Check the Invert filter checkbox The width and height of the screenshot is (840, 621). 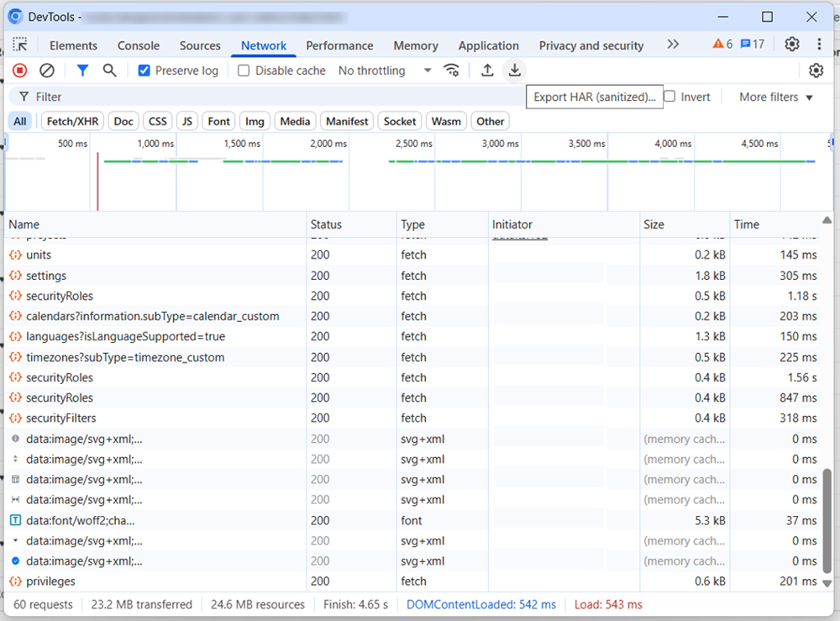pyautogui.click(x=669, y=97)
